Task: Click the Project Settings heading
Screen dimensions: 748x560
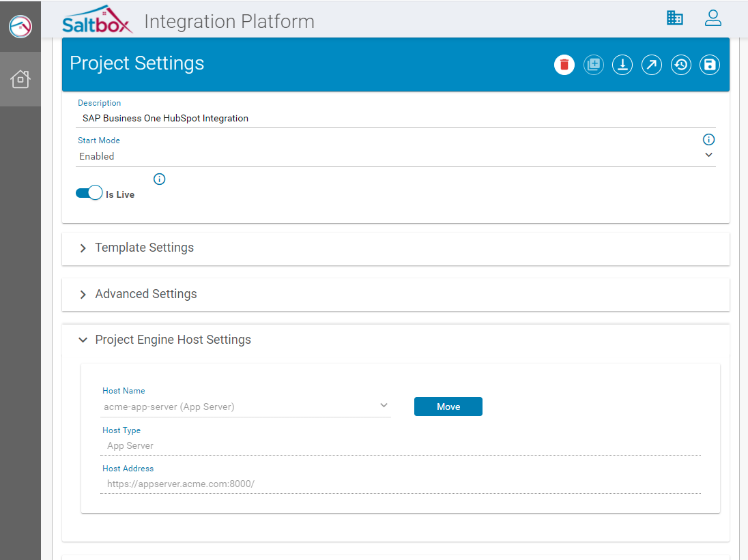Action: 137,63
